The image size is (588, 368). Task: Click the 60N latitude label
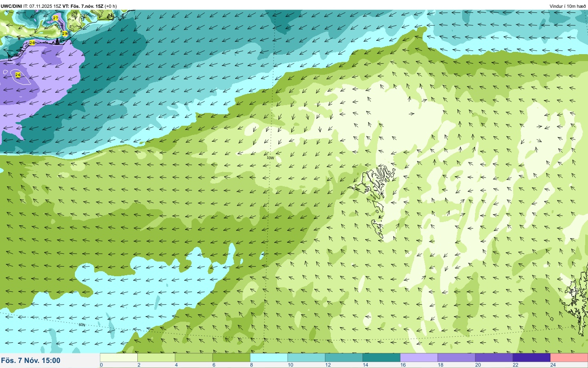[x=82, y=325]
